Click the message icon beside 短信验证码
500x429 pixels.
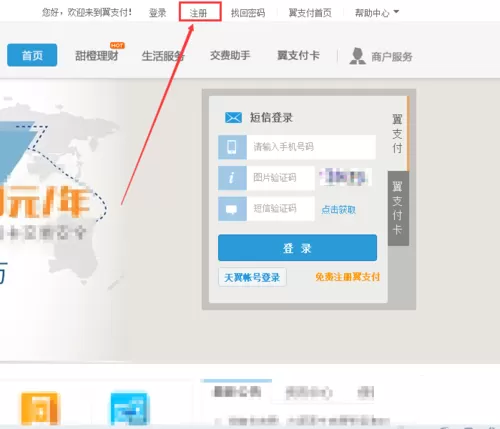pos(232,209)
